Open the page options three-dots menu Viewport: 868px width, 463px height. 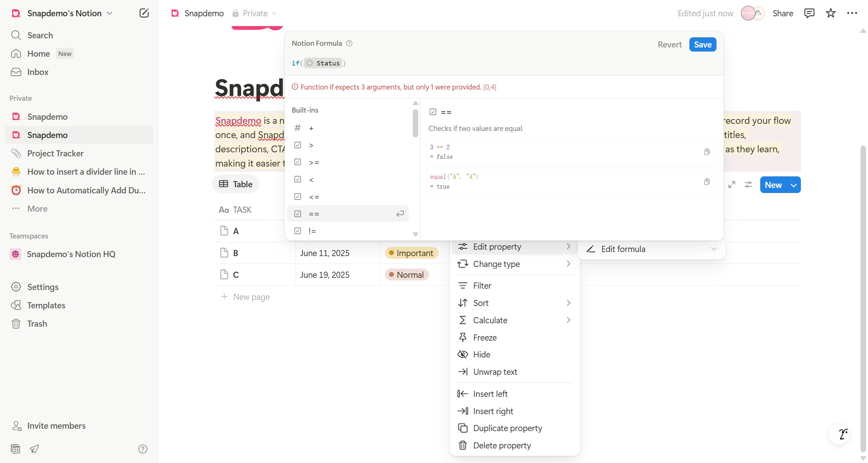[x=852, y=13]
